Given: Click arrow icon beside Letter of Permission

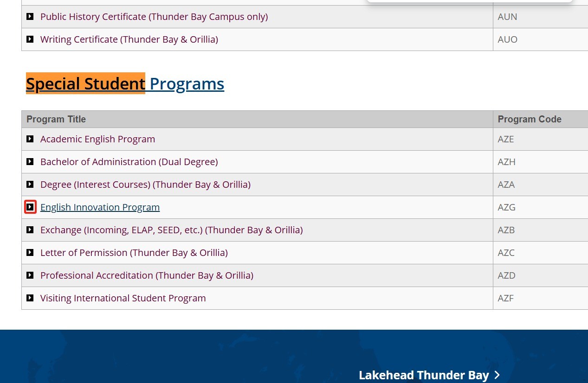Looking at the screenshot, I should [30, 253].
